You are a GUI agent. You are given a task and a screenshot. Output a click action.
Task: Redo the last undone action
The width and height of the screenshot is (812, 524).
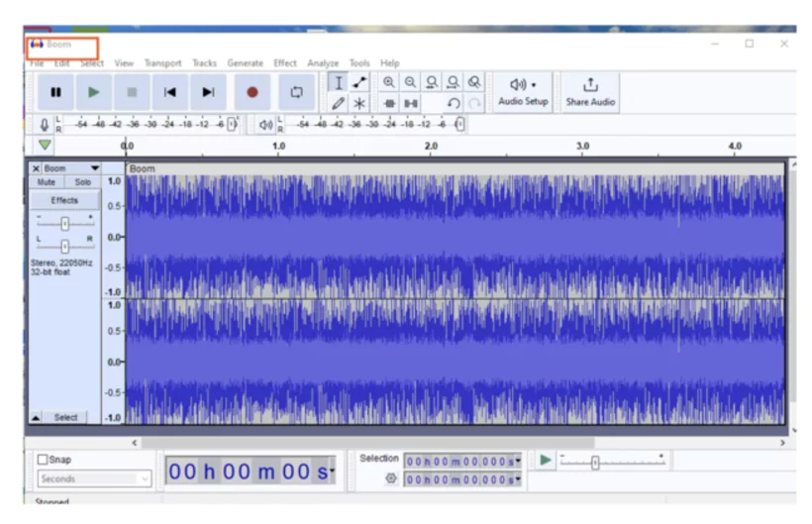(474, 104)
